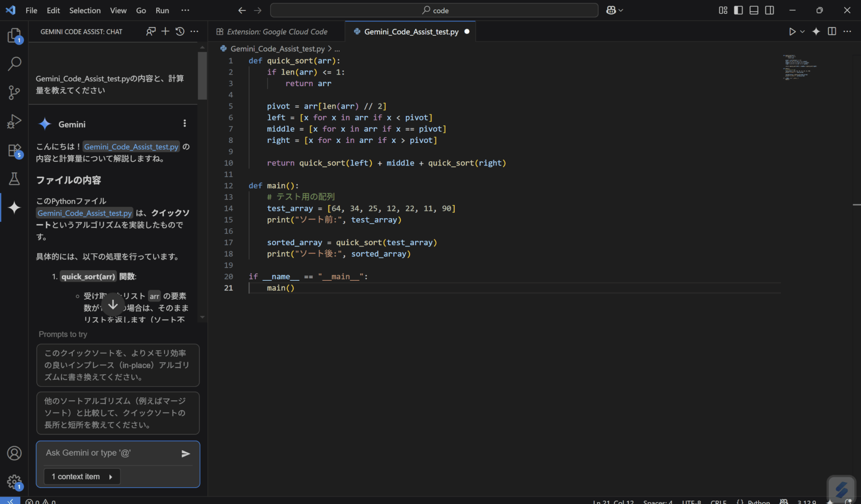Switch to Extension: Google Cloud Code tab
This screenshot has height=504, width=861.
(277, 32)
